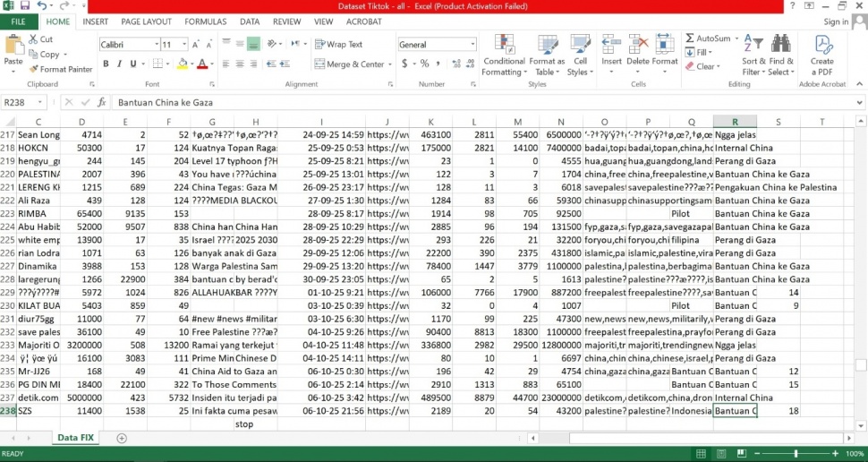Open Find & Select binoculars
Viewport: 868px width, 462px height.
click(x=781, y=56)
